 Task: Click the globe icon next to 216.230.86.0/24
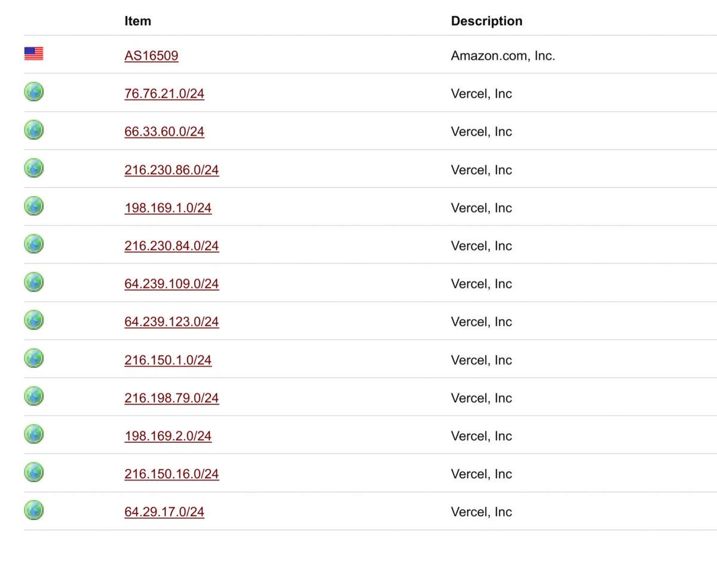(33, 168)
